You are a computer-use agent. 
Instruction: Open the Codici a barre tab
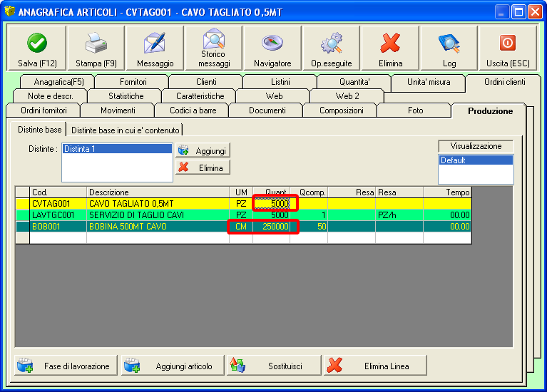[193, 110]
